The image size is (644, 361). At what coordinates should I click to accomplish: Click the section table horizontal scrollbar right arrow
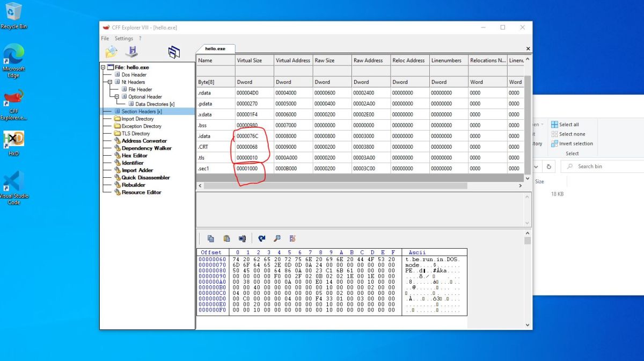pyautogui.click(x=520, y=185)
